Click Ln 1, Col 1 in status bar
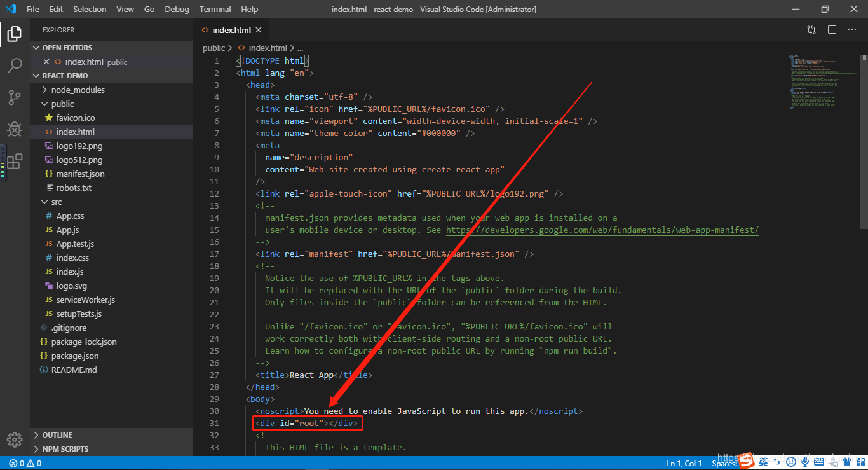Image resolution: width=868 pixels, height=470 pixels. tap(684, 463)
